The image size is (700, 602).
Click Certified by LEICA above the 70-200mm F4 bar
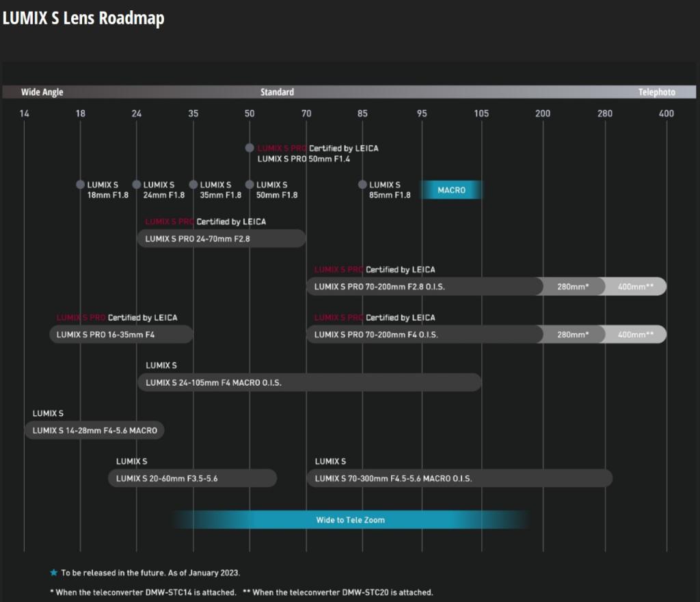(x=401, y=317)
